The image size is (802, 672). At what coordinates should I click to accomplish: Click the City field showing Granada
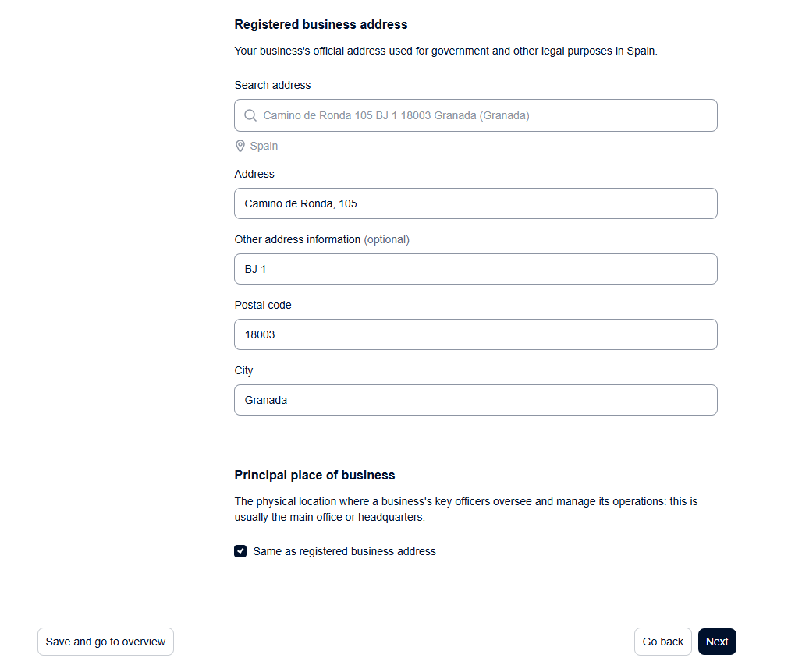pos(476,400)
